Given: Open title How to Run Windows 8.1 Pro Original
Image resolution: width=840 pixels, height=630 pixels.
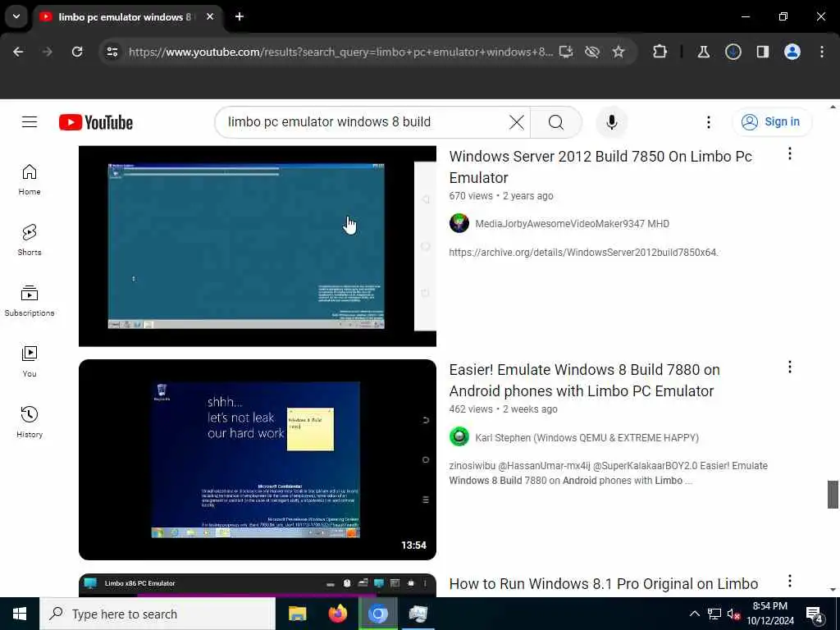Looking at the screenshot, I should (x=603, y=584).
